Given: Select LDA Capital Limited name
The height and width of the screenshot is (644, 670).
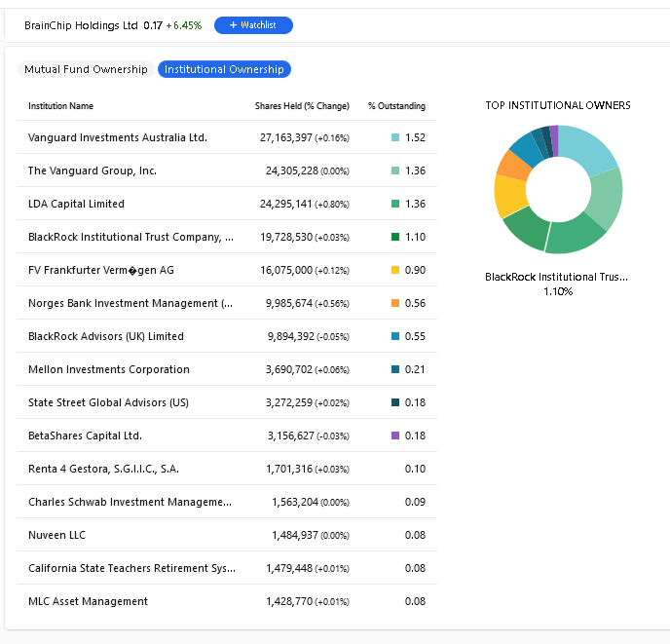Looking at the screenshot, I should [76, 204].
